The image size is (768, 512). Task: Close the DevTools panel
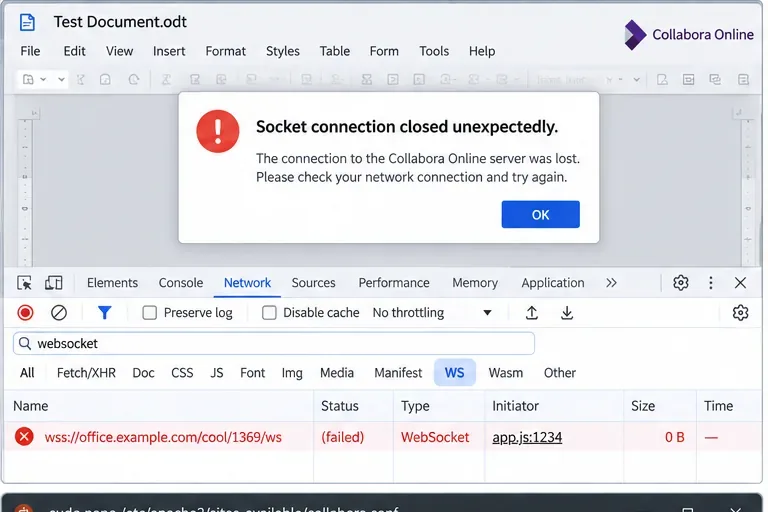tap(740, 283)
